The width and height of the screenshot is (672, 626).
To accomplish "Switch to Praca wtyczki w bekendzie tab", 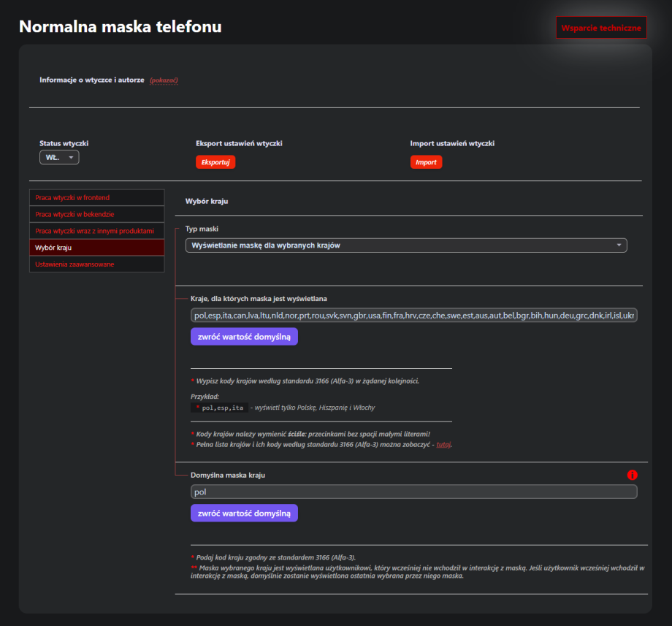I will pos(96,215).
